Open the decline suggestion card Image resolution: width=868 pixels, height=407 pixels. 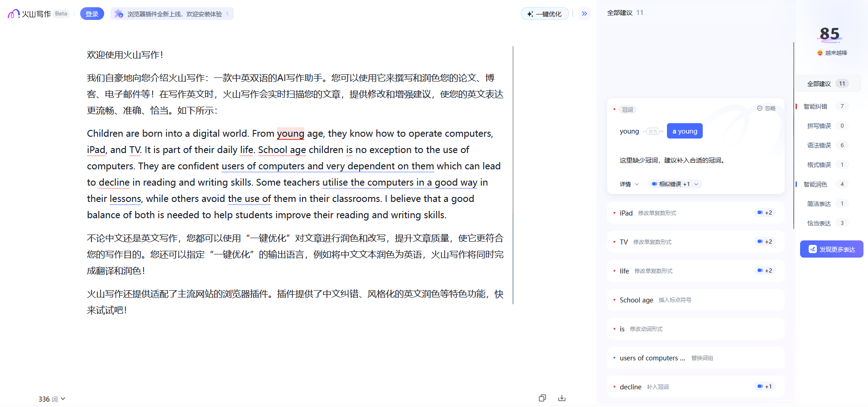tap(695, 387)
